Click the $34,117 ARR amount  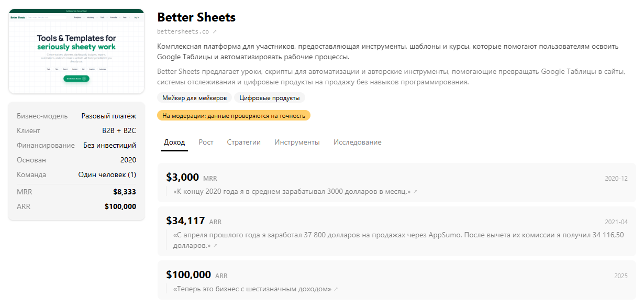185,221
